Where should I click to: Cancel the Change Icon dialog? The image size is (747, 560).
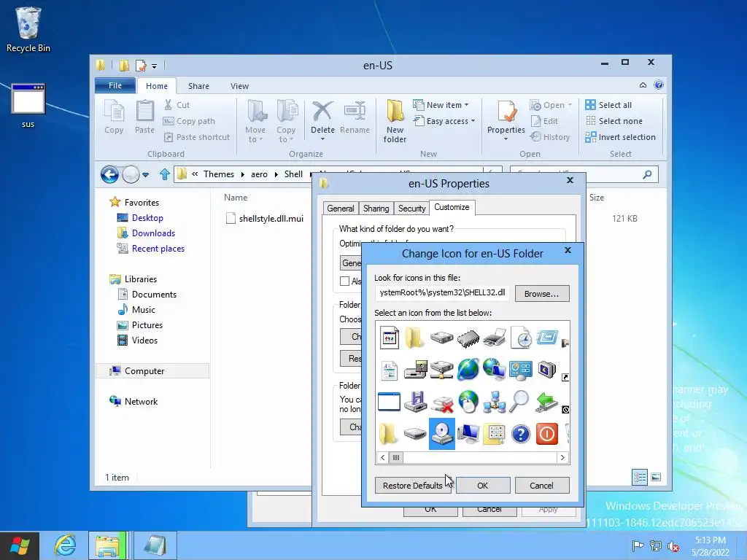click(542, 485)
